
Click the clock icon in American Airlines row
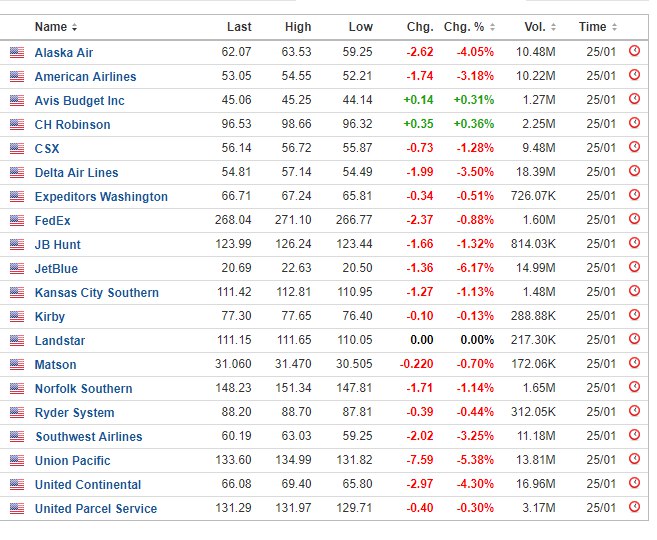coord(634,75)
